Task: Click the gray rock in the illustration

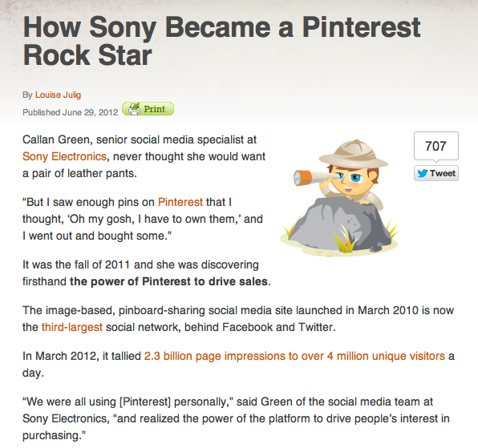Action: tap(339, 224)
